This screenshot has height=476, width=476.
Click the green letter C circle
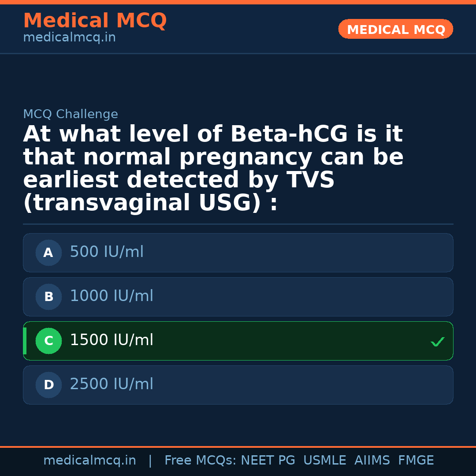[x=48, y=341]
